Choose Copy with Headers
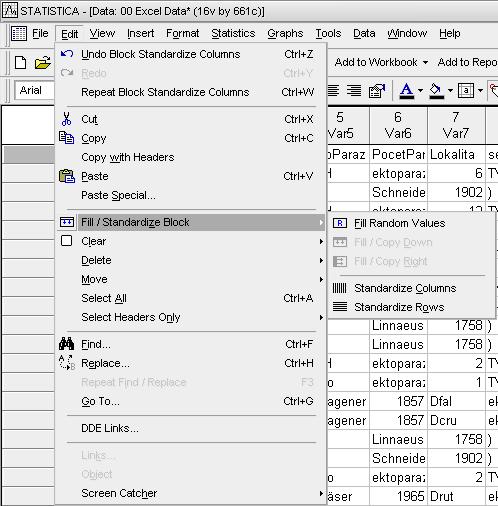This screenshot has width=498, height=506. 190,157
